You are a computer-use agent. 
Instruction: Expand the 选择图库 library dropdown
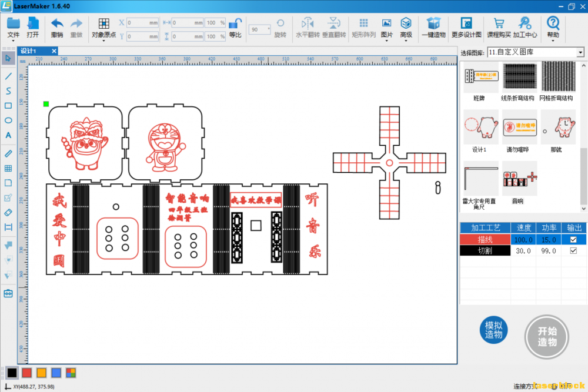[580, 52]
